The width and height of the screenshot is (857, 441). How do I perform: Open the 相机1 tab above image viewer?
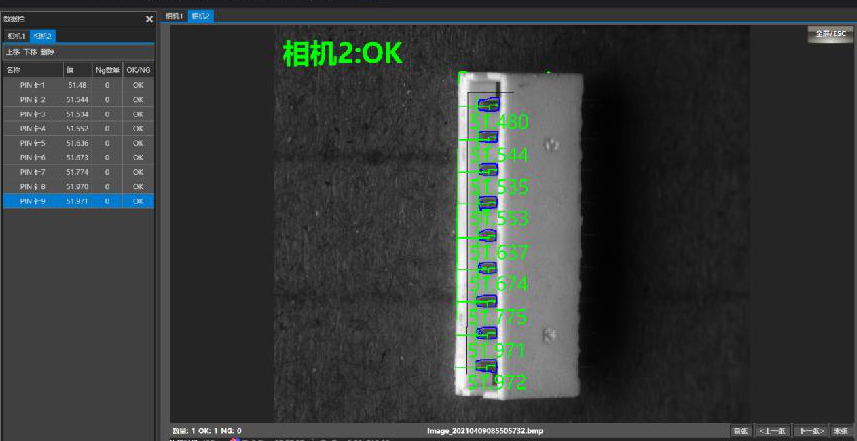[x=174, y=16]
